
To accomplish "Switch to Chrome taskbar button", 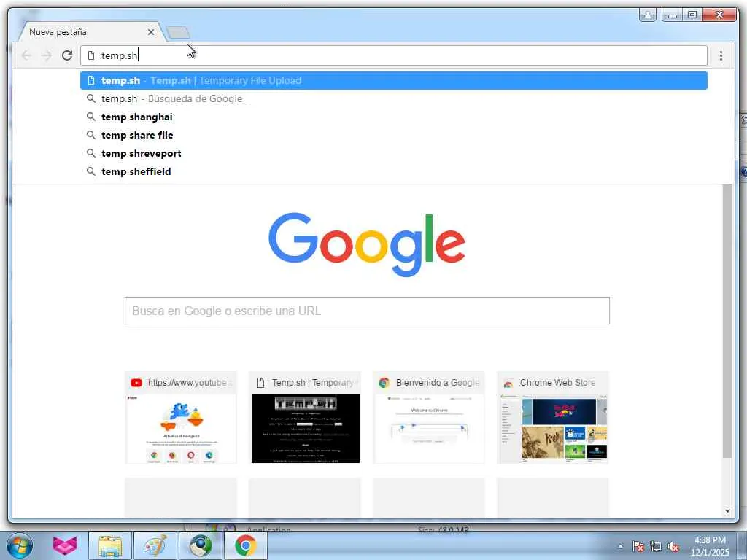I will pyautogui.click(x=245, y=545).
